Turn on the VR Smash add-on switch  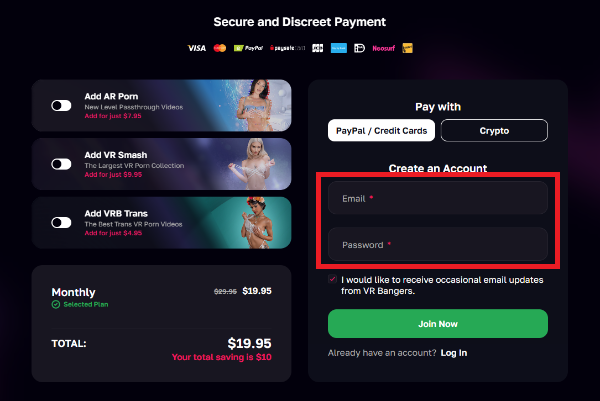pyautogui.click(x=62, y=164)
